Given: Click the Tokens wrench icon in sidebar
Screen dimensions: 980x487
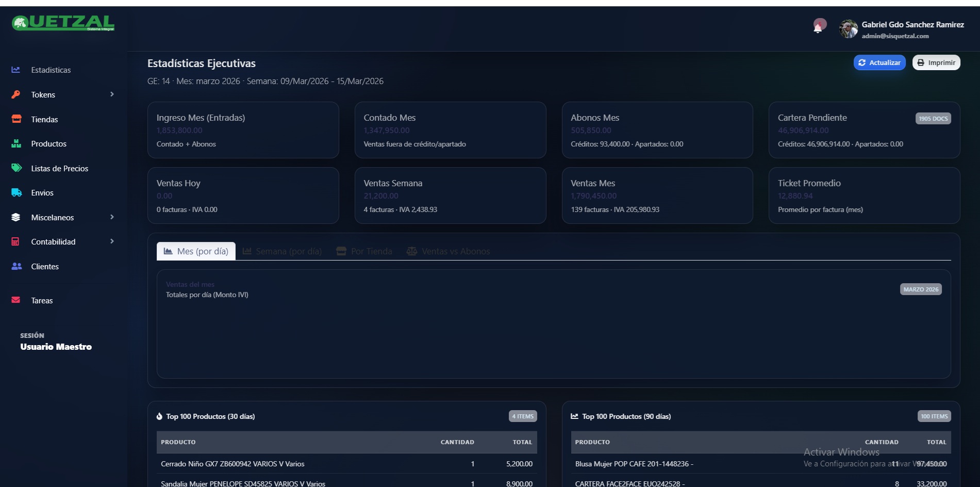Looking at the screenshot, I should (x=15, y=94).
